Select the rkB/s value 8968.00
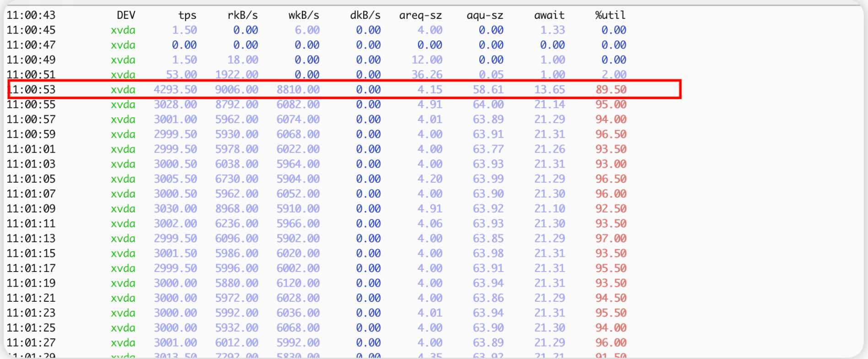868x359 pixels. point(236,209)
